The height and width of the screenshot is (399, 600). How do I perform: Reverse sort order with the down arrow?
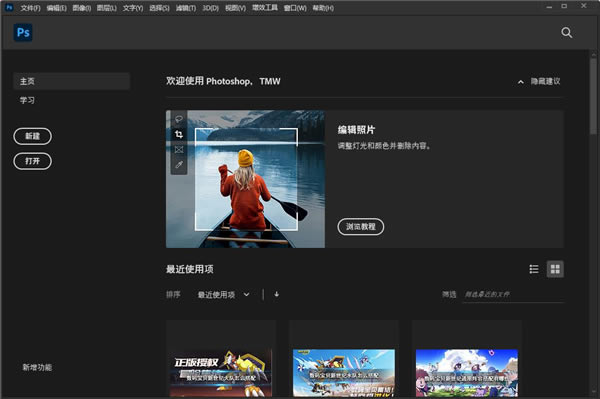tap(277, 294)
